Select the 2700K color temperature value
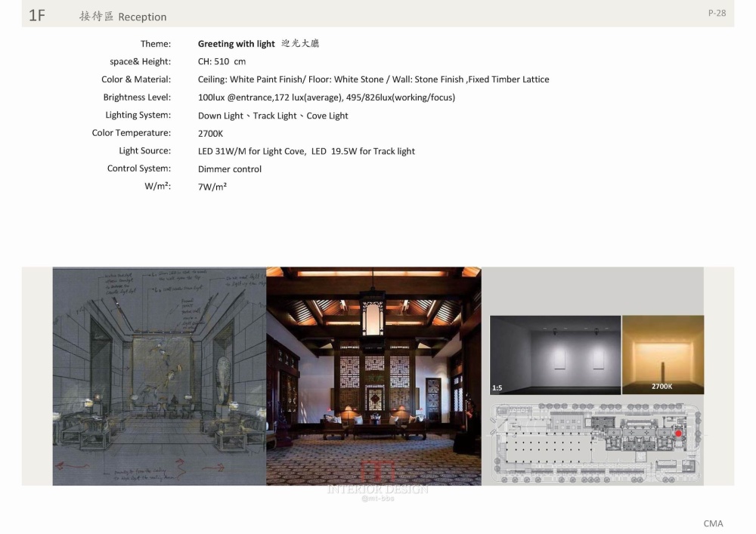Screen dimensions: 756x534 click(x=210, y=134)
